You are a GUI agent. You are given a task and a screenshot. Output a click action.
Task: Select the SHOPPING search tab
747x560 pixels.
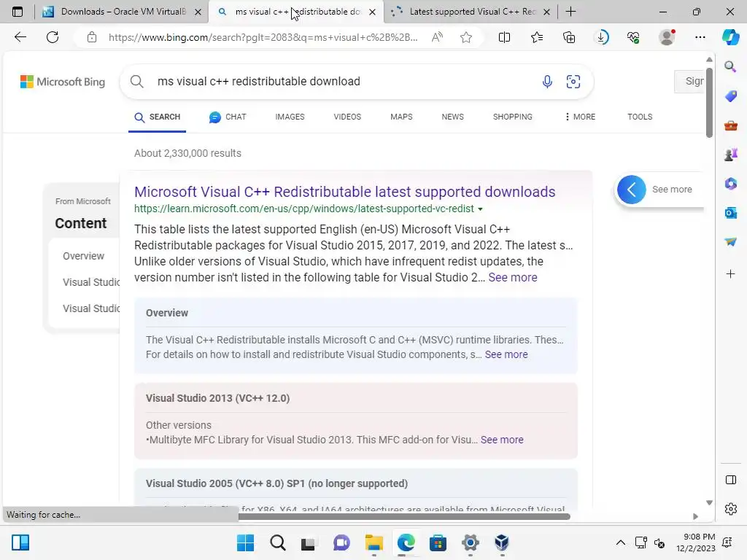tap(513, 117)
